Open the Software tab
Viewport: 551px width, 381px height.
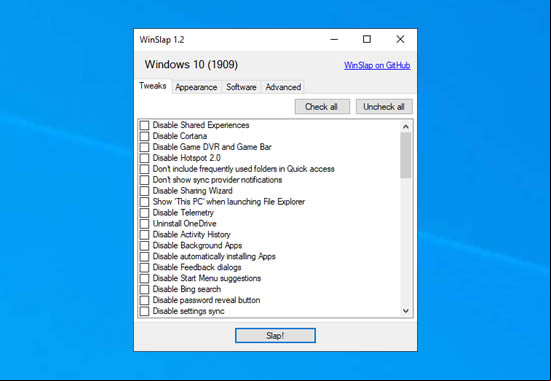(241, 87)
